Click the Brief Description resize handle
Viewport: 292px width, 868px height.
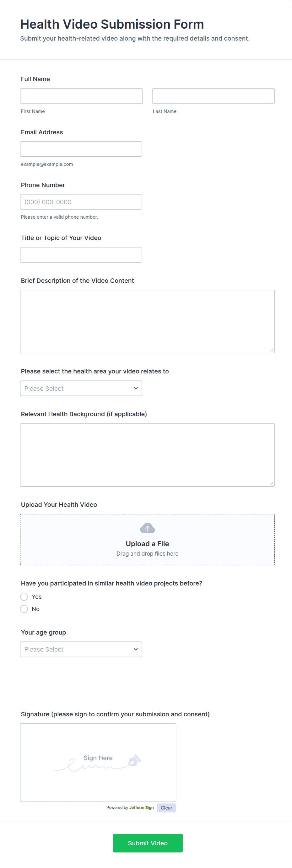point(272,350)
